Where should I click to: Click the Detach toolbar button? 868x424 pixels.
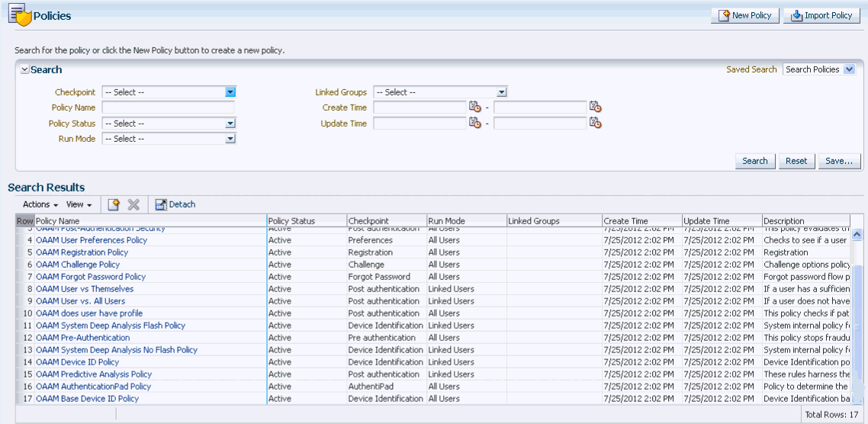pos(175,204)
